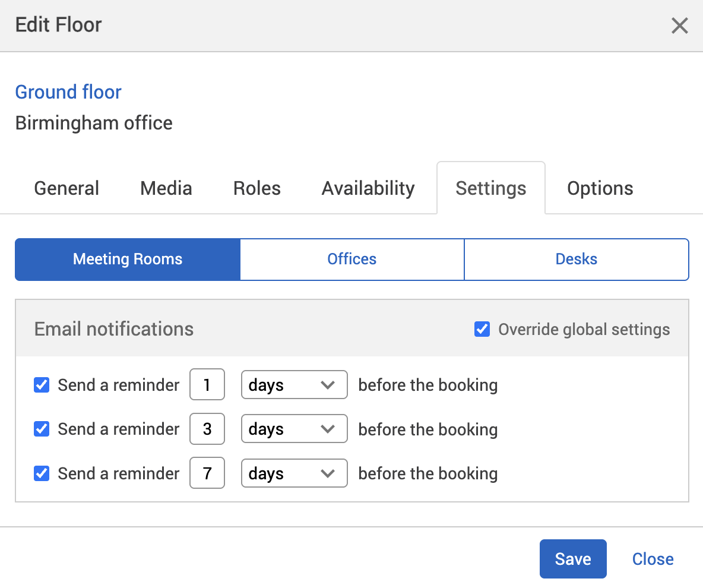Expand the days dropdown for the 3-day reminder
The height and width of the screenshot is (588, 703).
click(x=294, y=429)
